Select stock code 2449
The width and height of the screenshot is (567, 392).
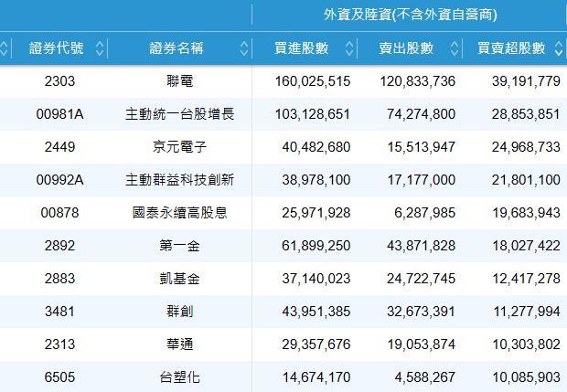point(60,147)
